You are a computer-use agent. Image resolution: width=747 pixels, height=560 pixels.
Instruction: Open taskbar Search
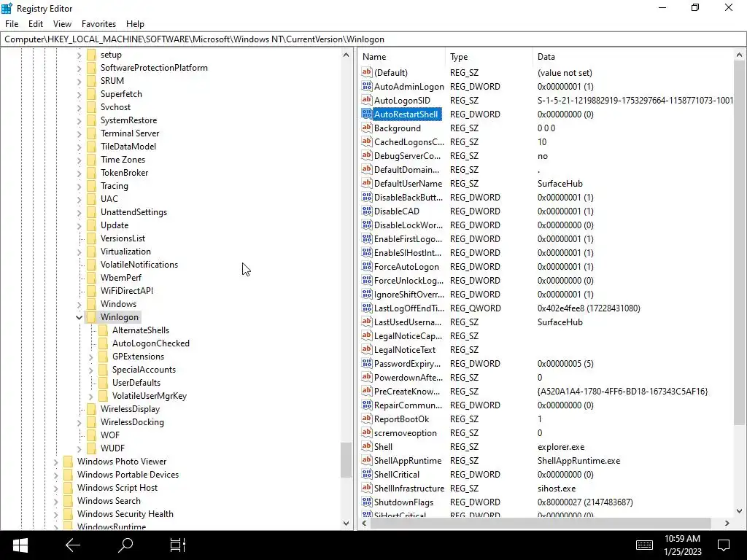tap(125, 545)
